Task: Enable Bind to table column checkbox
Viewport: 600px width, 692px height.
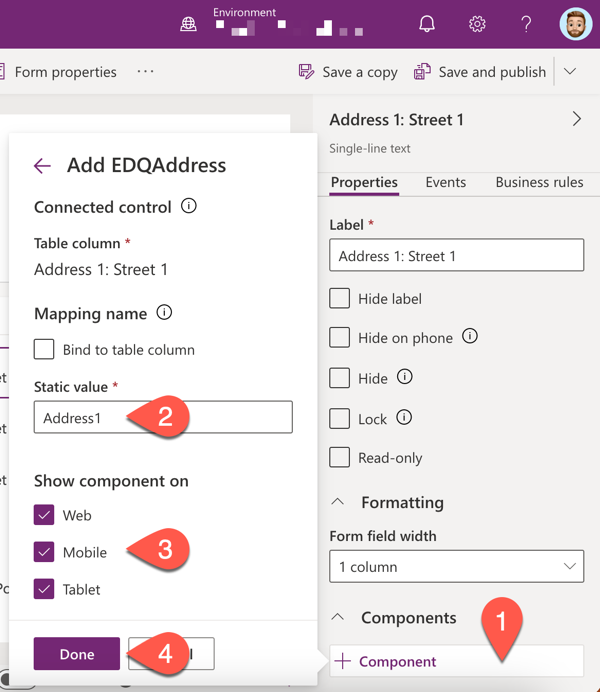Action: (44, 349)
